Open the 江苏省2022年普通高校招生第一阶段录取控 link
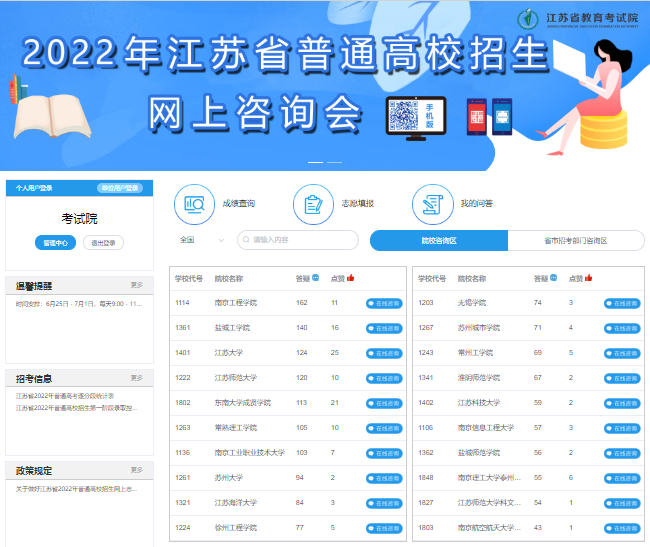The width and height of the screenshot is (650, 547). [x=77, y=408]
